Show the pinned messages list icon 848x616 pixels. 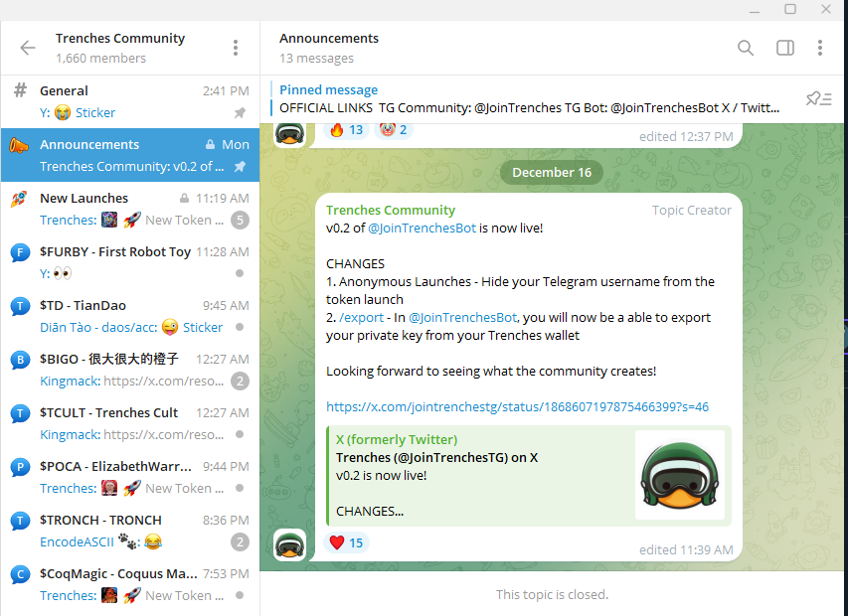coord(818,98)
